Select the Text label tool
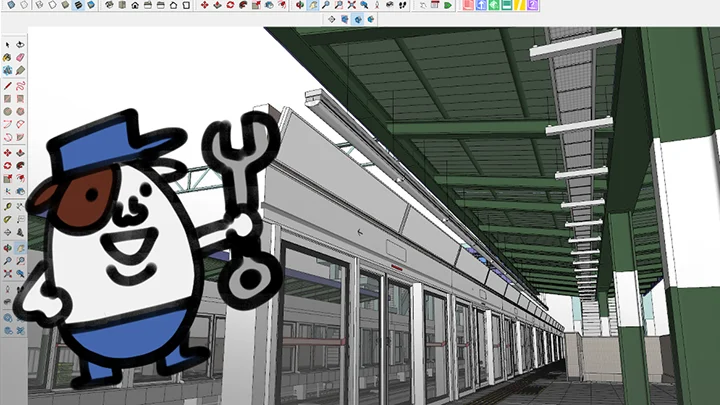The image size is (720, 405). click(20, 220)
